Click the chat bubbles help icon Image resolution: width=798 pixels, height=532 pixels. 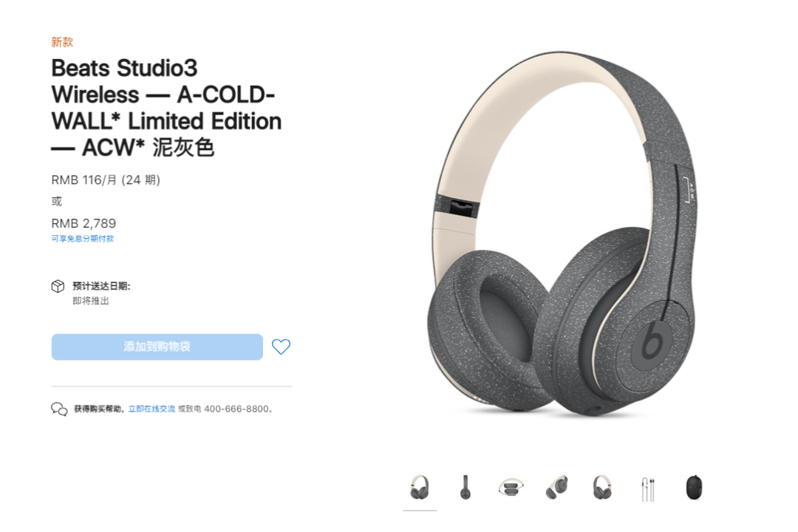pos(59,409)
